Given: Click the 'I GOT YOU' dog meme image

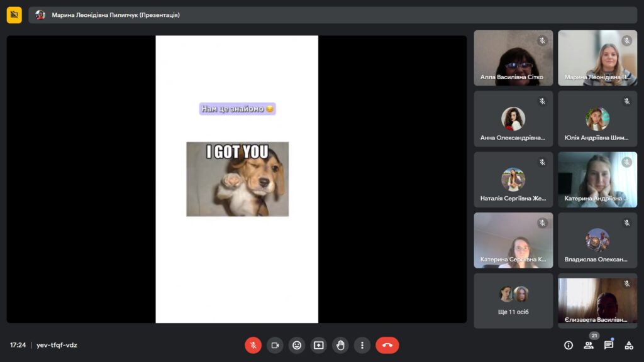Looking at the screenshot, I should point(237,179).
